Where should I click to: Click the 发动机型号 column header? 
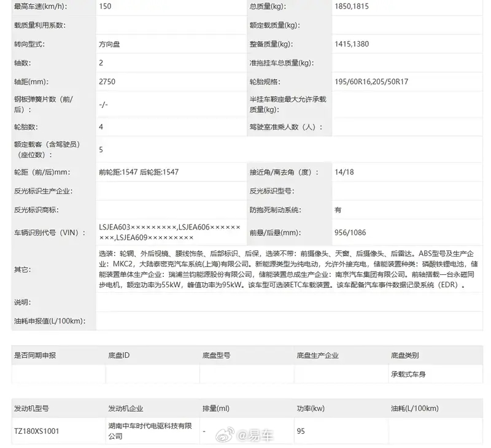point(32,409)
